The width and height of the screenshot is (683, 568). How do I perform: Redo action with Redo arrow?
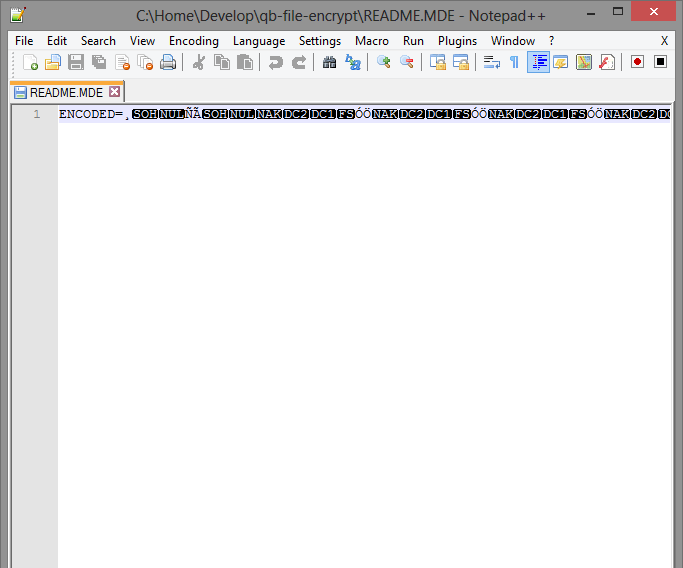point(298,62)
